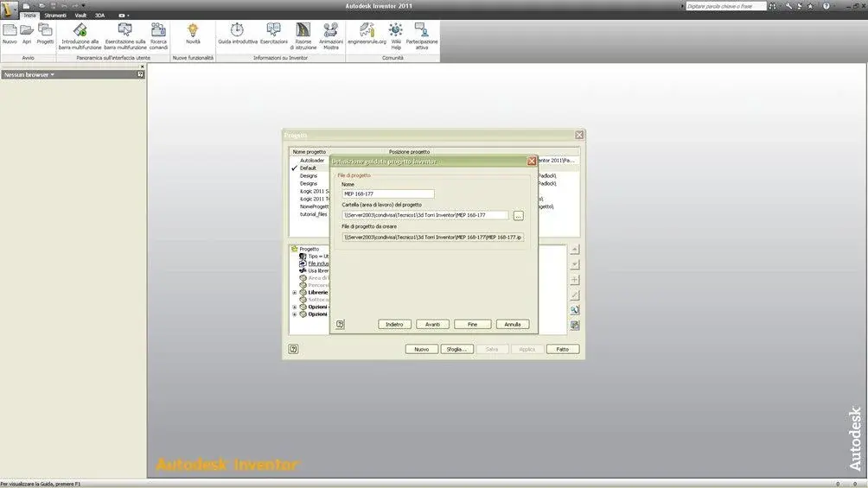Image resolution: width=868 pixels, height=488 pixels.
Task: Expand the second Opzioni tree node
Action: 295,314
